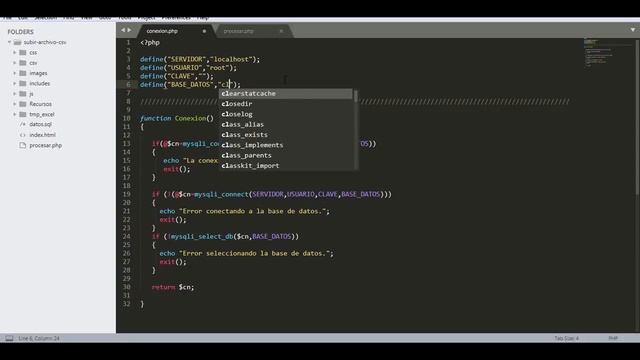The width and height of the screenshot is (640, 360).
Task: Open the Tab Size: 4 selector
Action: [567, 338]
